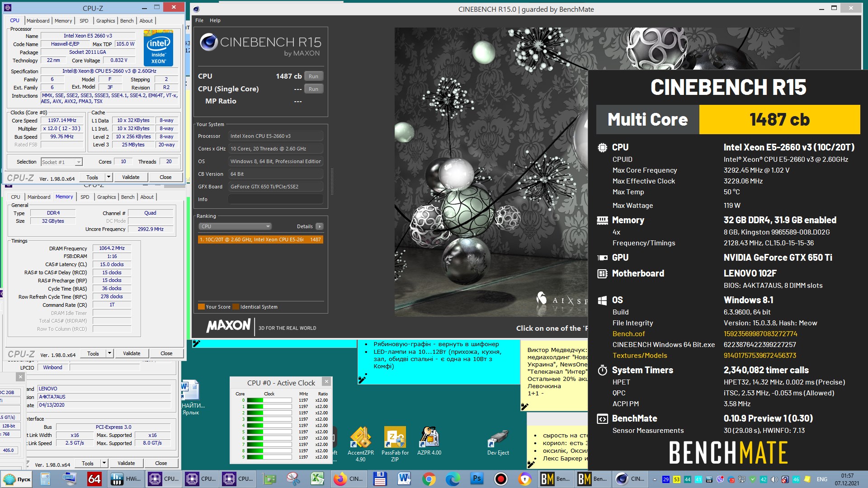Viewport: 868px width, 488px height.
Task: Open the File menu in Cinebench
Action: click(199, 20)
